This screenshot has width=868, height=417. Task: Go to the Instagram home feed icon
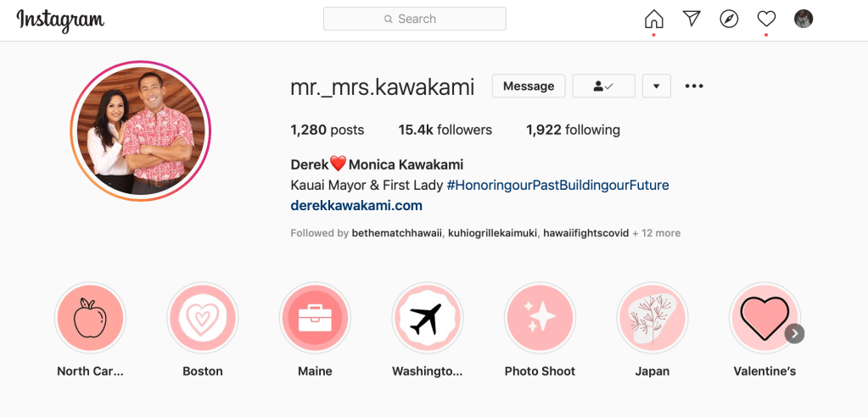(654, 19)
